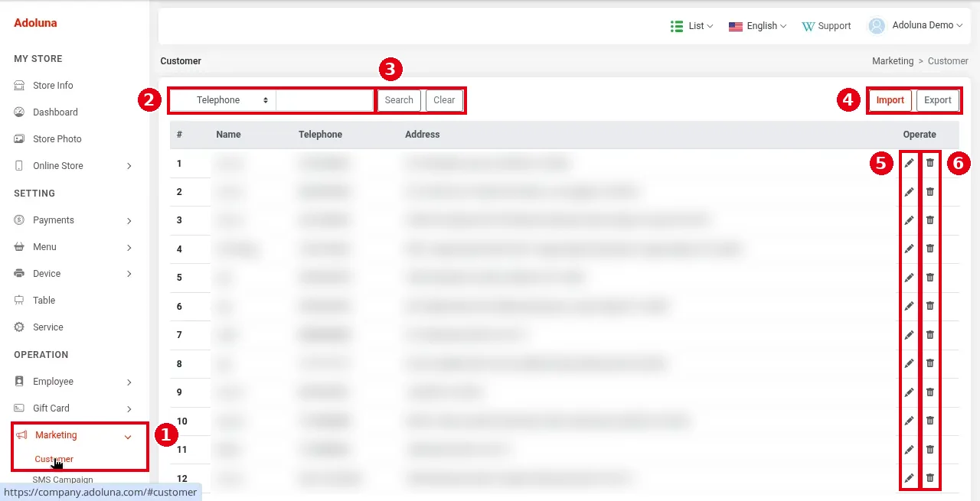Delete customer in row 9
The width and height of the screenshot is (980, 501).
tap(930, 392)
